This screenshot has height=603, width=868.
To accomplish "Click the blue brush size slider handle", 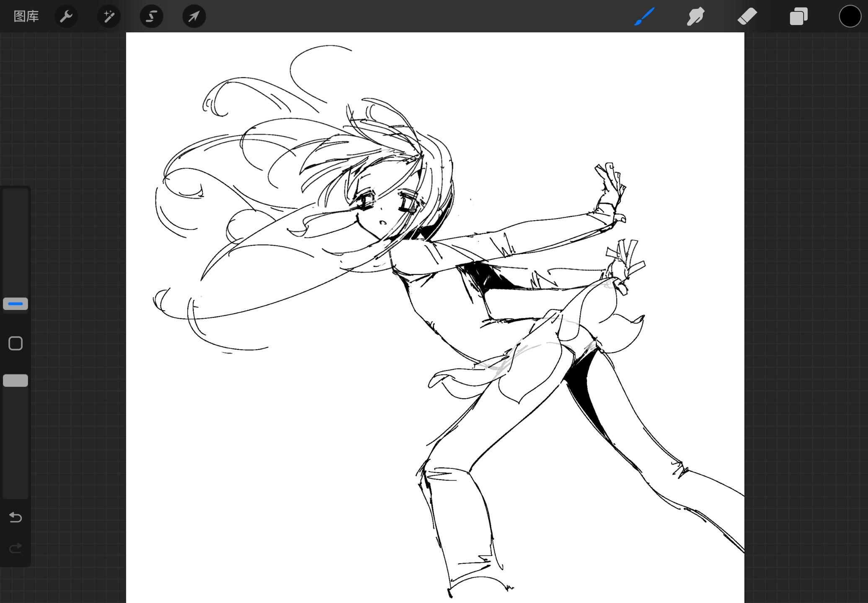I will tap(15, 304).
